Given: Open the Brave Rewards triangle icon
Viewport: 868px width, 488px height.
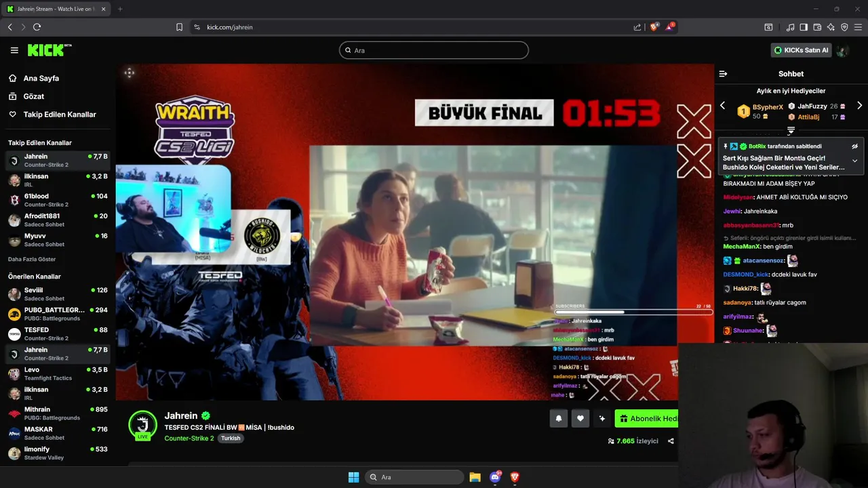Looking at the screenshot, I should [671, 27].
